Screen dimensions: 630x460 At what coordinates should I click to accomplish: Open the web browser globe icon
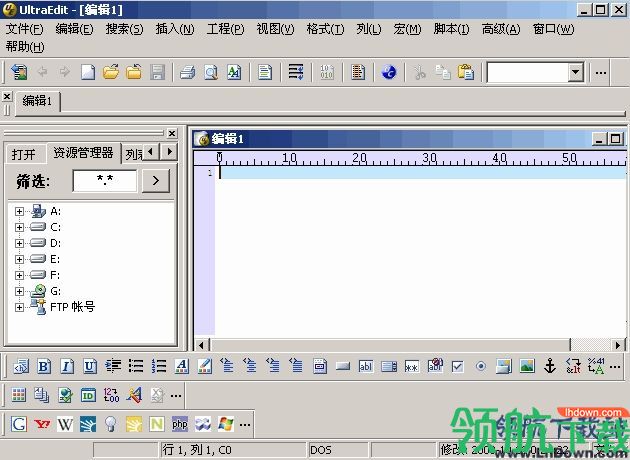pos(389,72)
